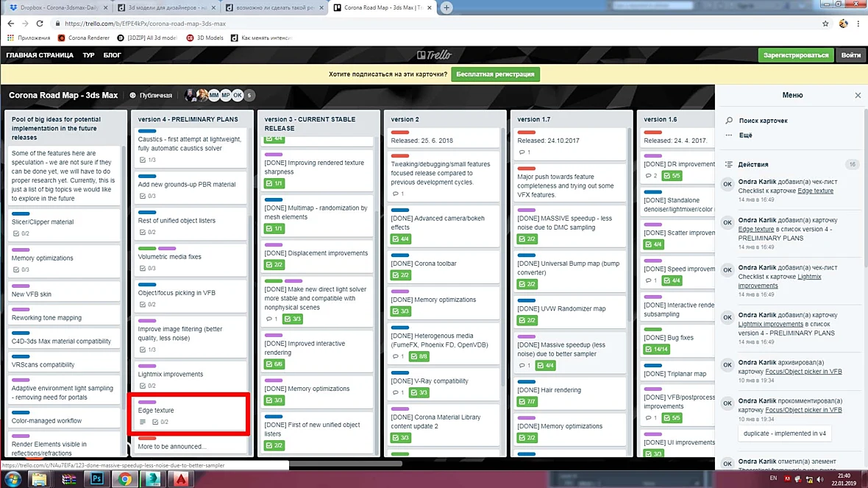Open the [DONE] Triplanar map card
Image resolution: width=868 pixels, height=488 pixels.
[679, 370]
